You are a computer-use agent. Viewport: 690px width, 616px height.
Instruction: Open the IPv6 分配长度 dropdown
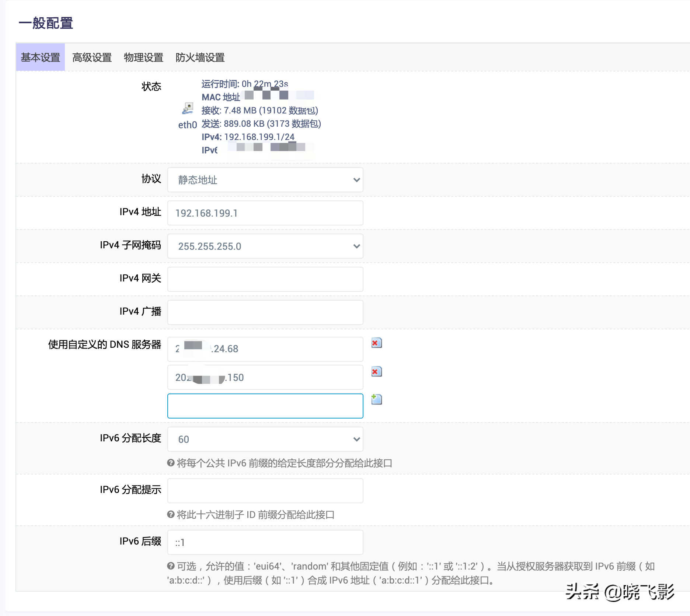point(265,439)
